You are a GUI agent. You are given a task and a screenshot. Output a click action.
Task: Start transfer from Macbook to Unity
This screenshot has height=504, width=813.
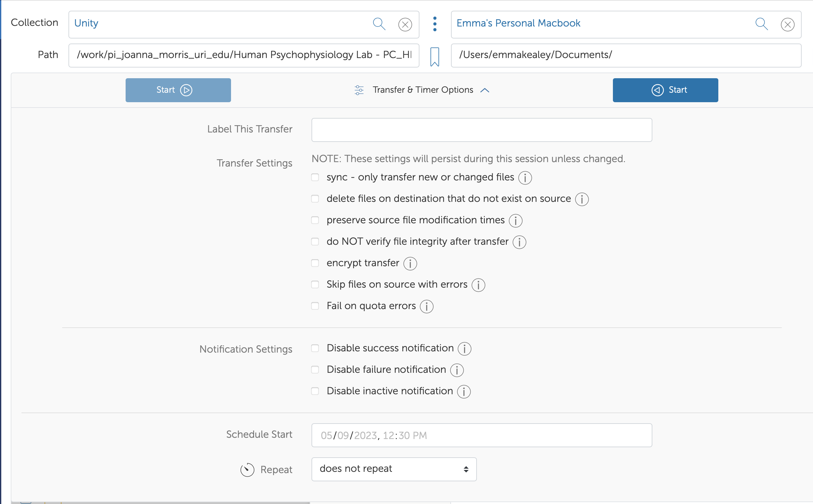tap(665, 90)
